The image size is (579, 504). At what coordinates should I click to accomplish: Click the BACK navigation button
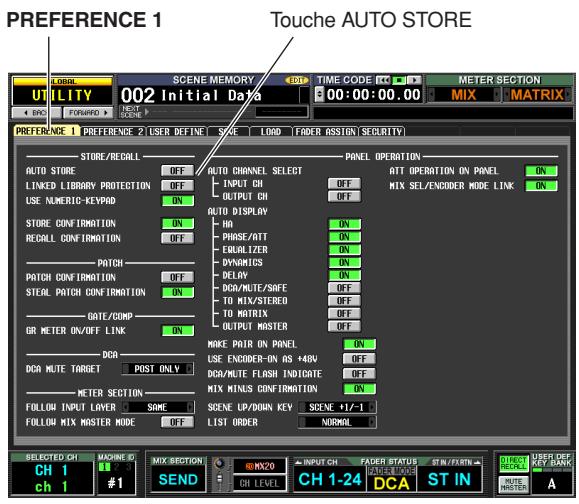point(36,113)
